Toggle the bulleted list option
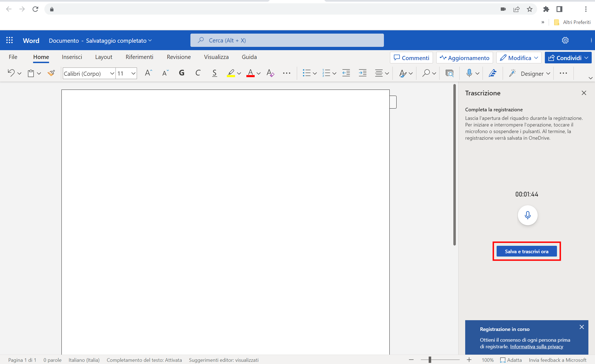This screenshot has height=364, width=595. [307, 73]
